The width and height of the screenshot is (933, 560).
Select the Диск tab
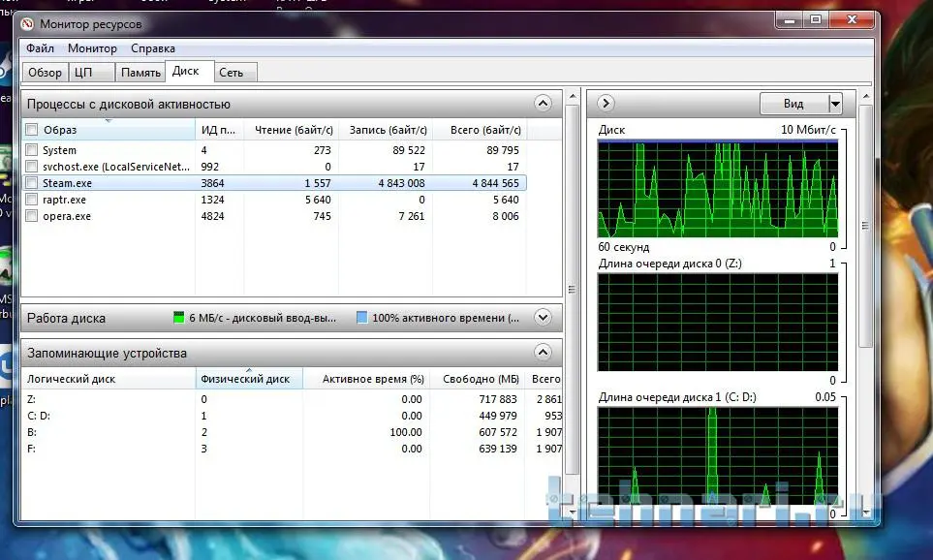point(189,71)
